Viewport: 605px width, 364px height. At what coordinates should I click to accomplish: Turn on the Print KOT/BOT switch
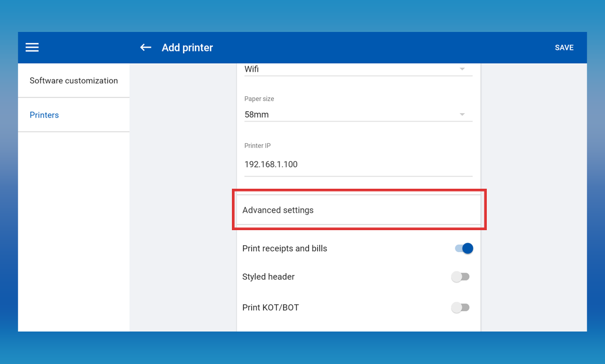click(x=460, y=307)
